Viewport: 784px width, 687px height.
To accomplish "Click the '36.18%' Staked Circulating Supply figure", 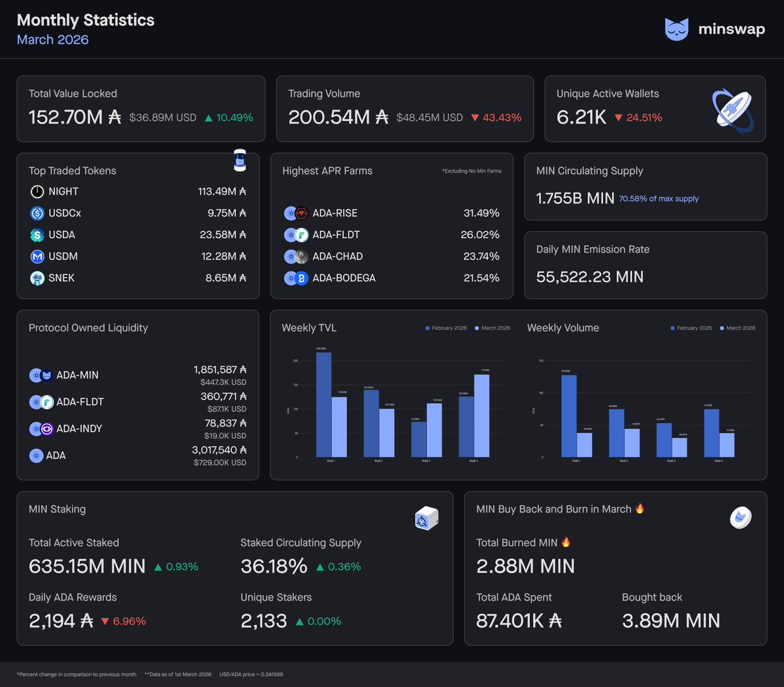I will click(x=274, y=566).
